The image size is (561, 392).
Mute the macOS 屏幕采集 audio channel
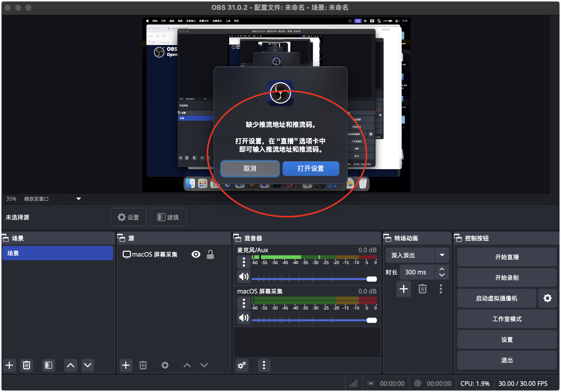pyautogui.click(x=244, y=317)
